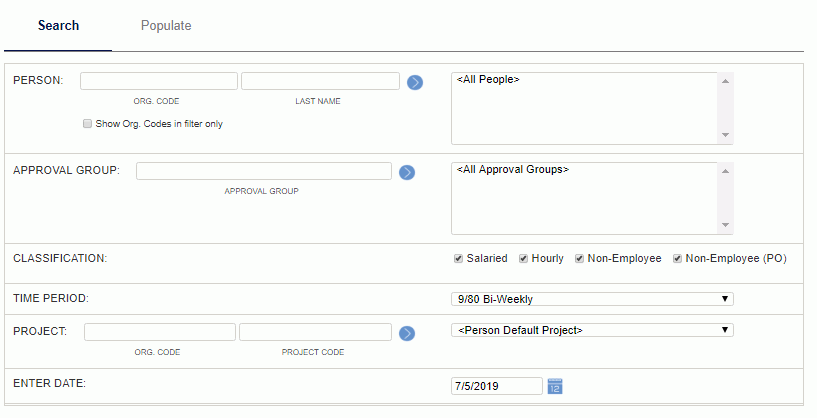The image size is (817, 418).
Task: Enable Show Org. Codes in filter only
Action: (88, 124)
